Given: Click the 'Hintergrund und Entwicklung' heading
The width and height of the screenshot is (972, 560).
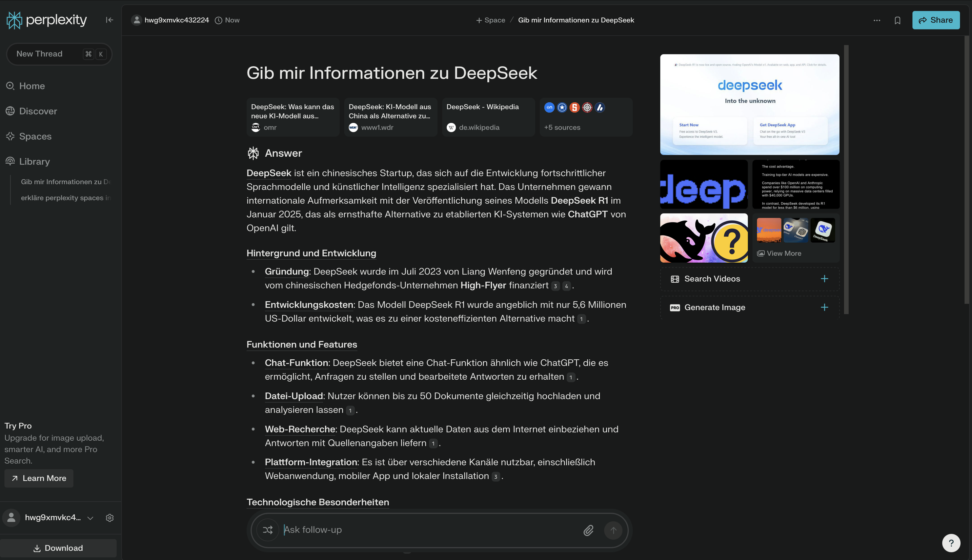Looking at the screenshot, I should pos(311,253).
